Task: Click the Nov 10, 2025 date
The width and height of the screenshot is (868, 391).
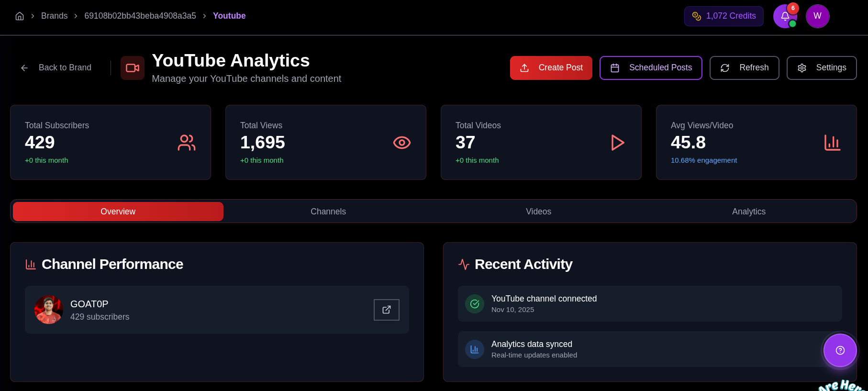Action: [512, 310]
